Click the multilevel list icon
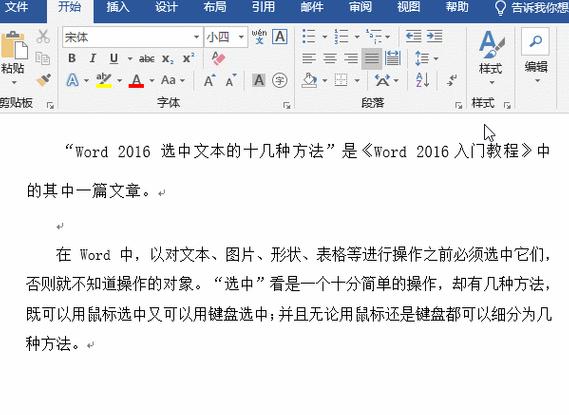Viewport: 569px width, 415px height. click(373, 37)
